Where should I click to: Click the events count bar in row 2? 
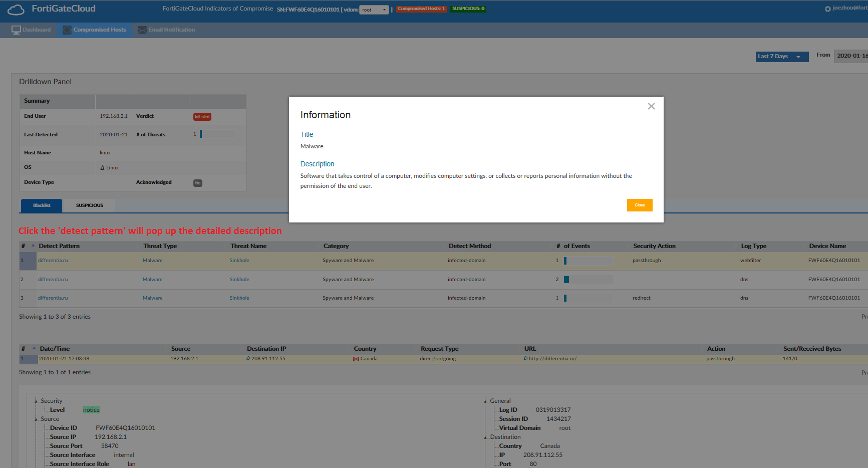coord(566,279)
